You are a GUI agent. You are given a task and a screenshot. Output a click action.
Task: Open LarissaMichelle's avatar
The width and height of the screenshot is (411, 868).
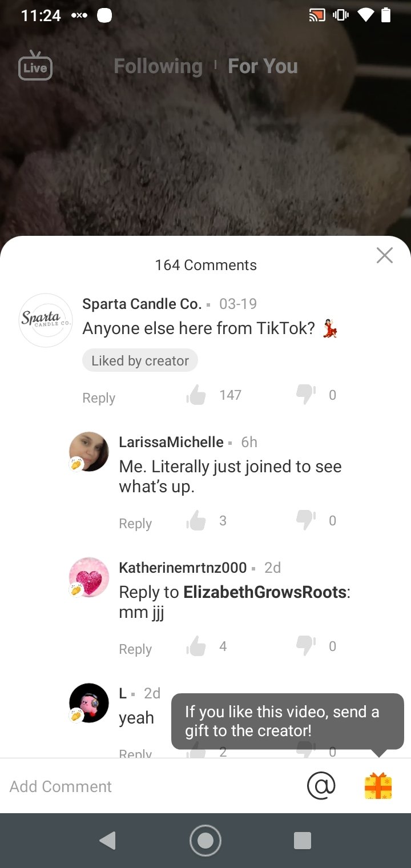(x=89, y=452)
